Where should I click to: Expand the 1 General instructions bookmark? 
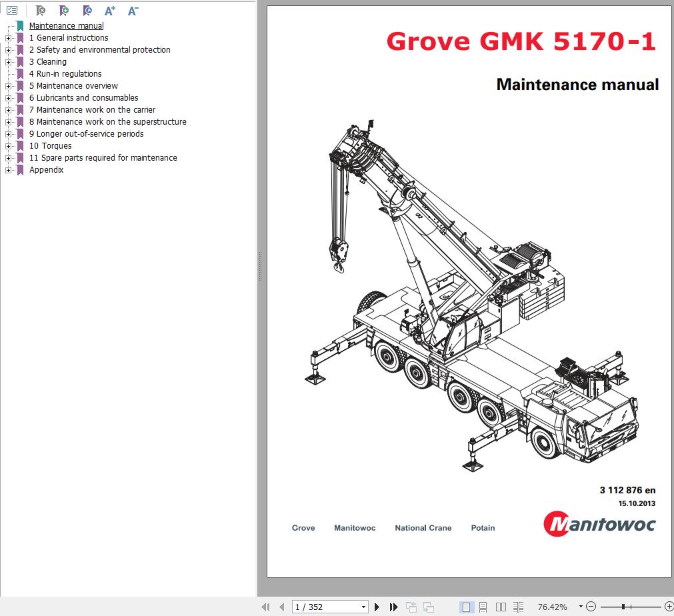click(x=8, y=38)
